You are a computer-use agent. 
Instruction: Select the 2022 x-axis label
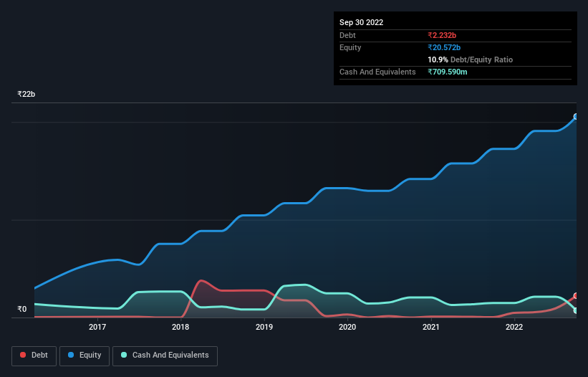[x=514, y=327]
